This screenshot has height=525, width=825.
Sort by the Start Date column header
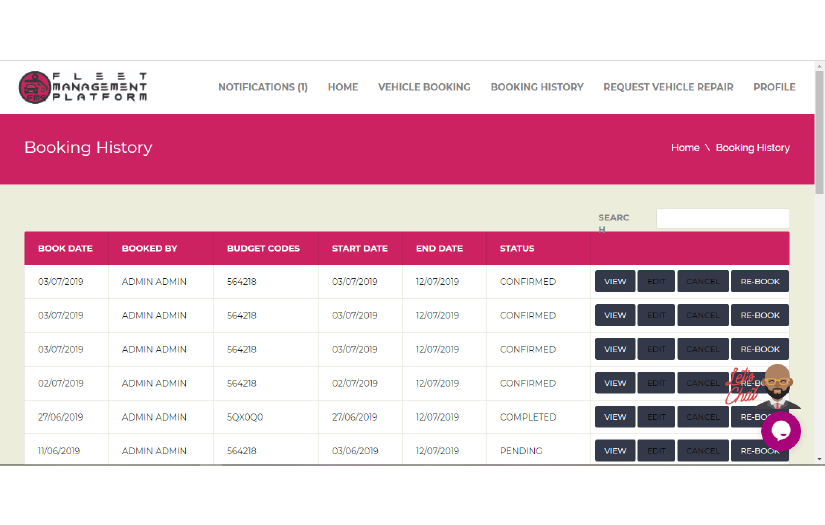coord(360,248)
